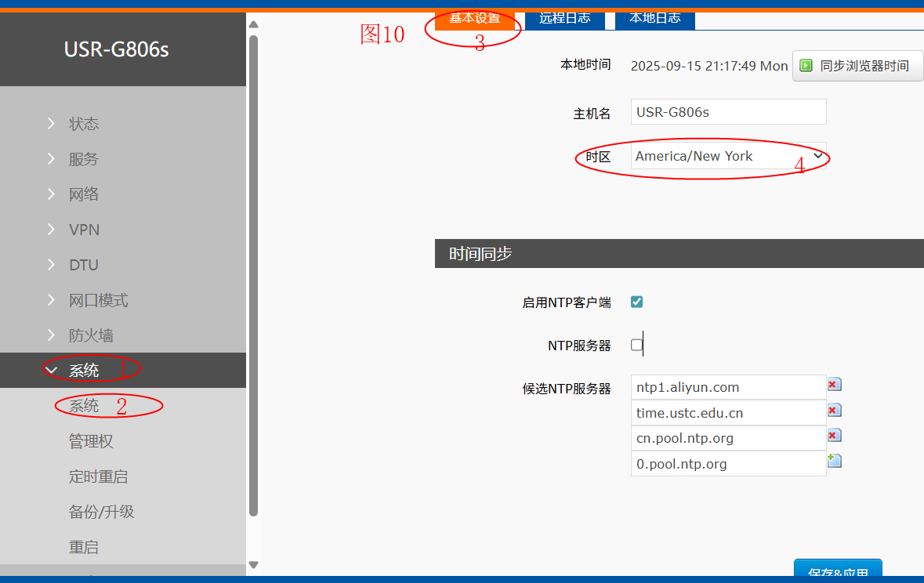Click the 保存&应用 button

838,568
